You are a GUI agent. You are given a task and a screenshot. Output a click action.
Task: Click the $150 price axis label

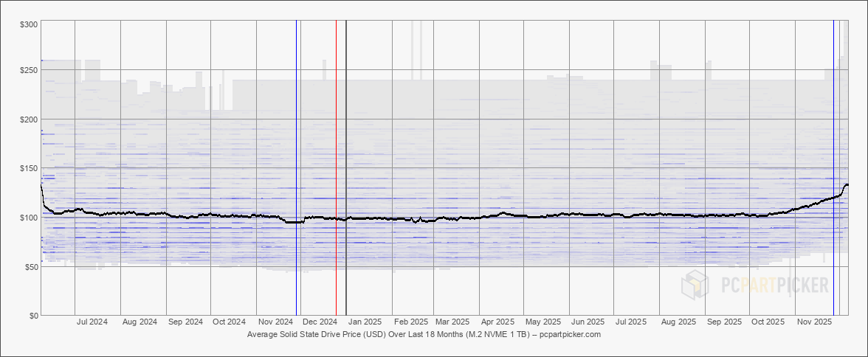coord(29,168)
